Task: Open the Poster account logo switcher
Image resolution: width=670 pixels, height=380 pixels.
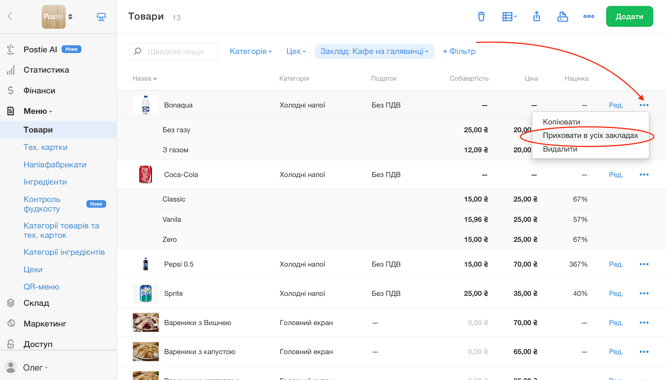Action: coord(57,17)
